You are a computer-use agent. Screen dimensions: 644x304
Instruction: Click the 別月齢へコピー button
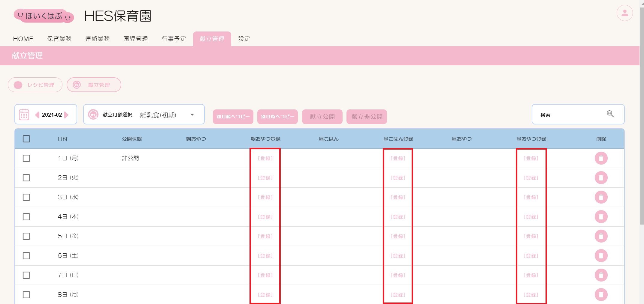(233, 117)
